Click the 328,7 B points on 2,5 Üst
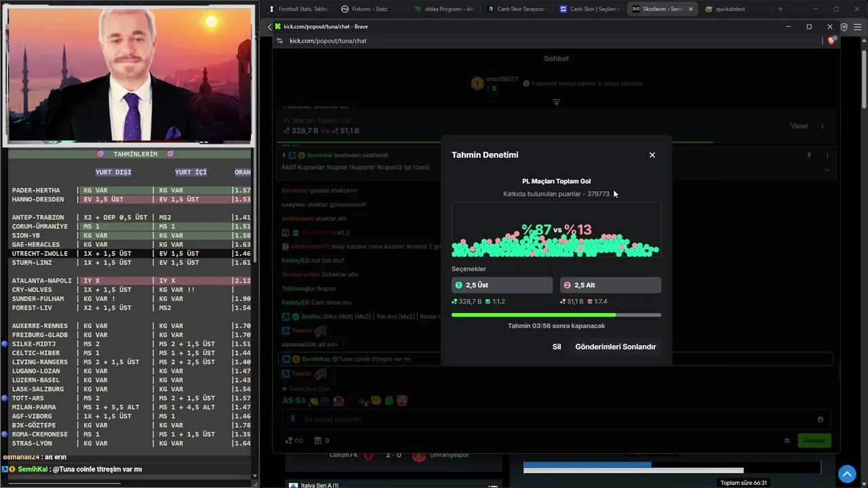 (x=467, y=302)
